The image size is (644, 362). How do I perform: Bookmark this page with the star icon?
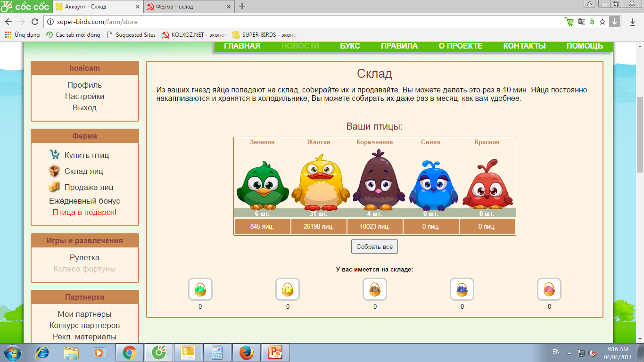[x=603, y=22]
